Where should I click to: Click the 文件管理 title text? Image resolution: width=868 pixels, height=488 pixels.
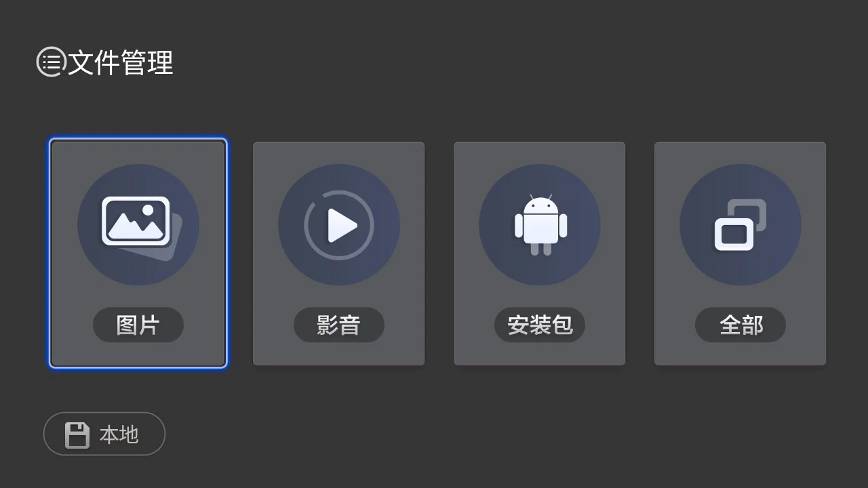[121, 62]
